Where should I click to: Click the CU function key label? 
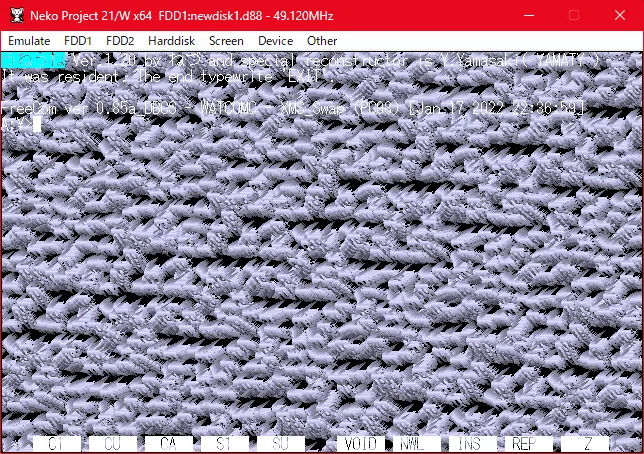click(113, 443)
